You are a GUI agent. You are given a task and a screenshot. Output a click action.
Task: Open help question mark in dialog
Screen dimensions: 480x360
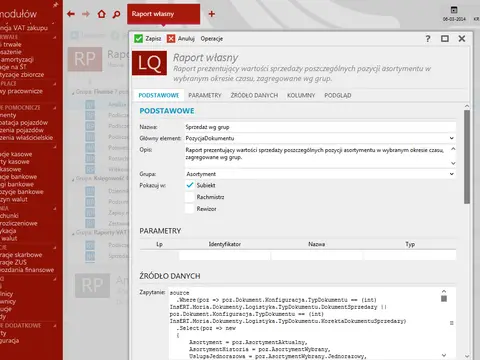[428, 39]
